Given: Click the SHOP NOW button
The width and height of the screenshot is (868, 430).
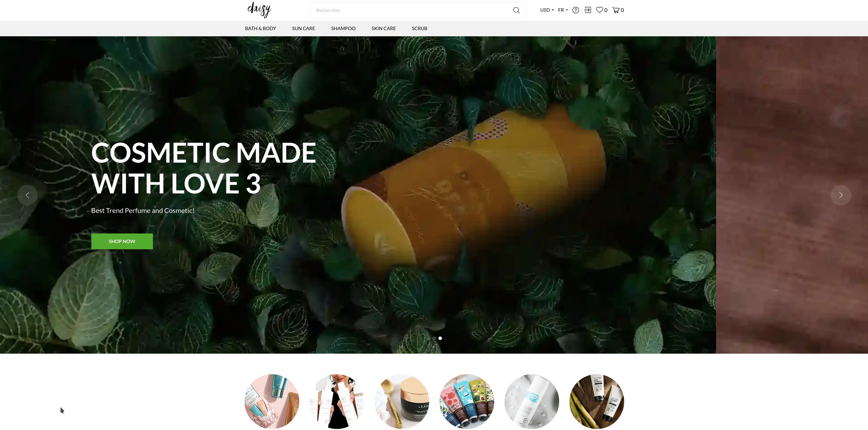Looking at the screenshot, I should (x=122, y=241).
